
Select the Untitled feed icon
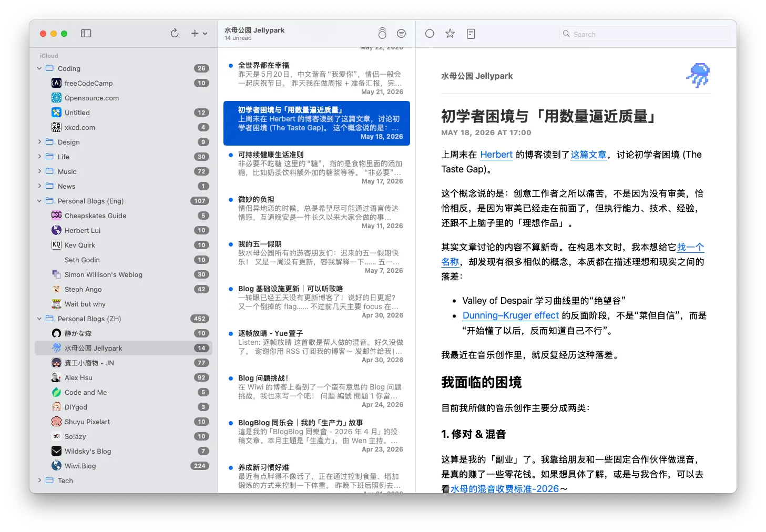coord(56,112)
